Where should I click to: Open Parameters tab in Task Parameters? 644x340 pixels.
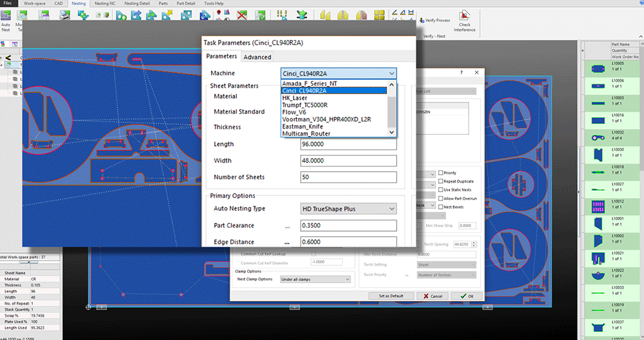pyautogui.click(x=221, y=56)
